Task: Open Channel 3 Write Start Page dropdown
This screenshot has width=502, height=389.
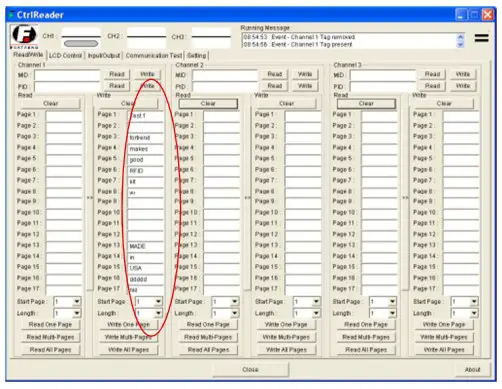Action: tap(474, 302)
